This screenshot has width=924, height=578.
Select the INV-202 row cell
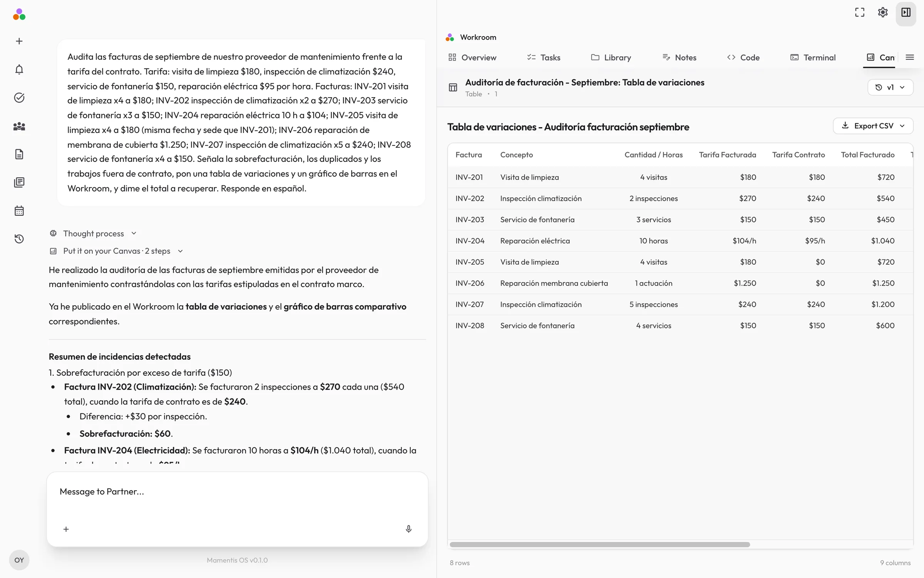470,198
